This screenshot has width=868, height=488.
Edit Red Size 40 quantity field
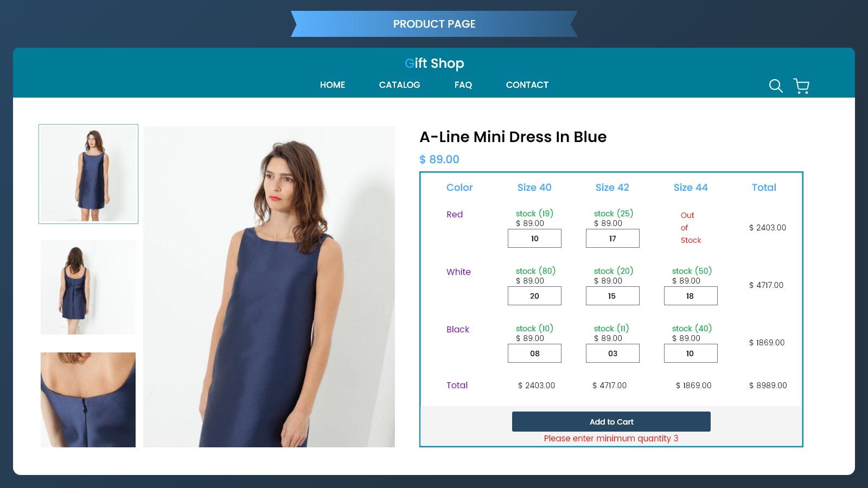tap(534, 239)
